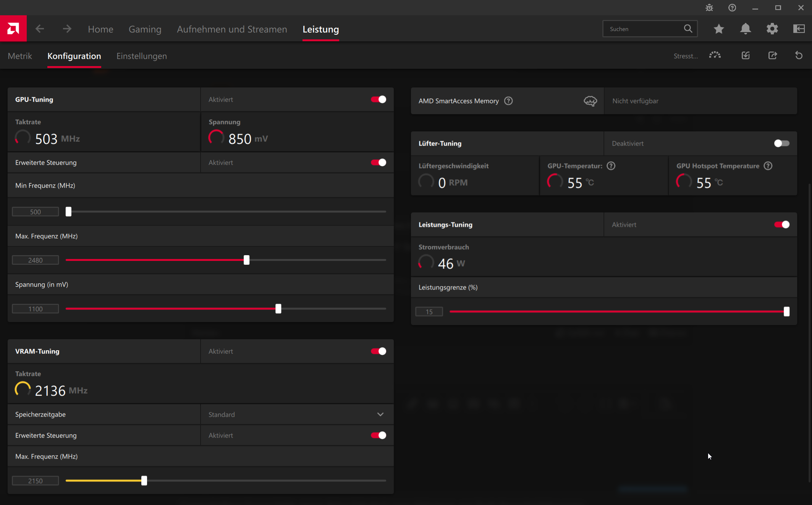
Task: Click the Home navigation link
Action: 100,29
